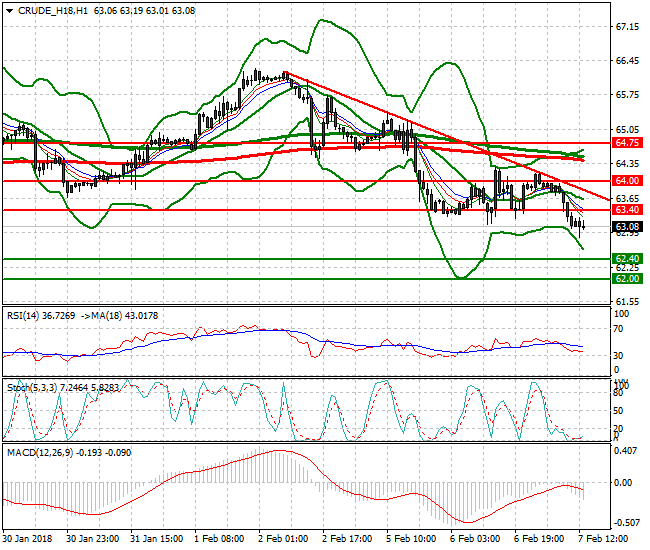Click the RSI(14) 36.7269 indicator label

click(41, 316)
